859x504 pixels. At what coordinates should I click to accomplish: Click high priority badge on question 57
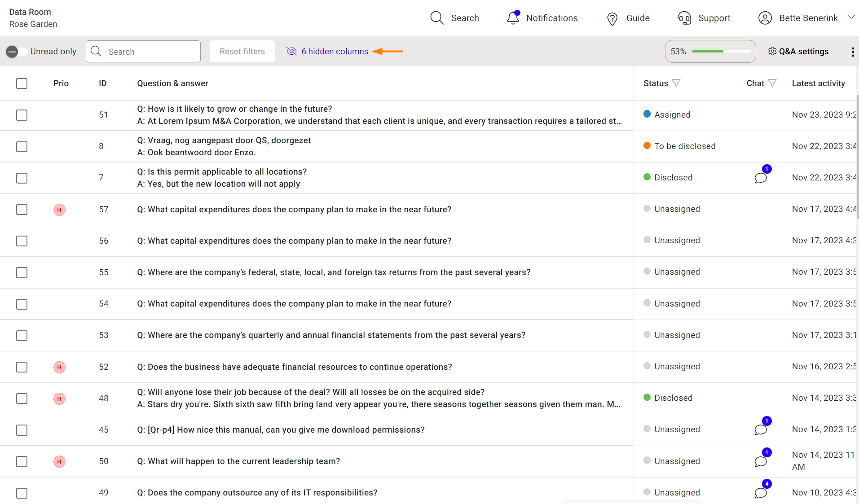[59, 210]
